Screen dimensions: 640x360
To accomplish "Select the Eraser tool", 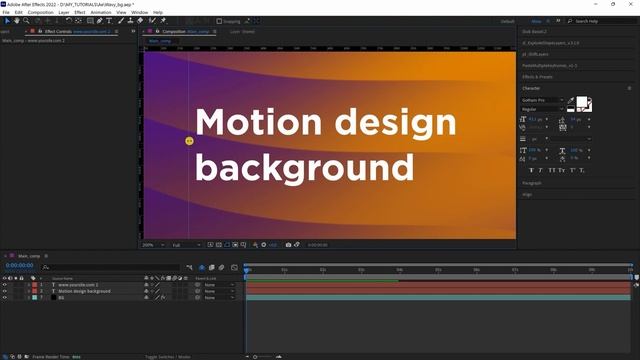I will pos(140,21).
